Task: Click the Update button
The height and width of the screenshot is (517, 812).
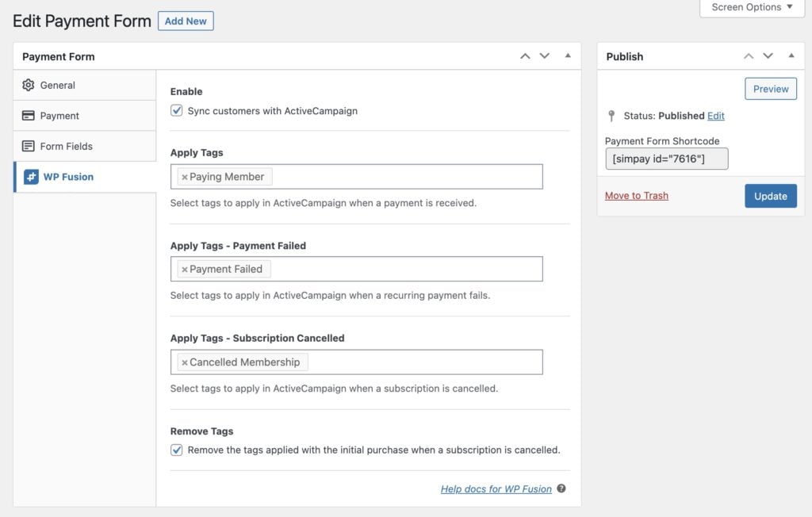Action: (x=771, y=196)
